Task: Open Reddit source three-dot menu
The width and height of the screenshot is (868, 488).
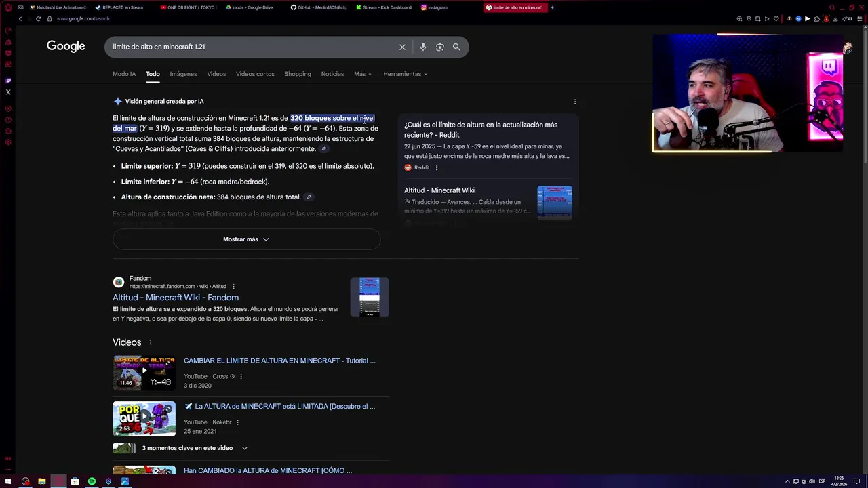Action: point(436,167)
